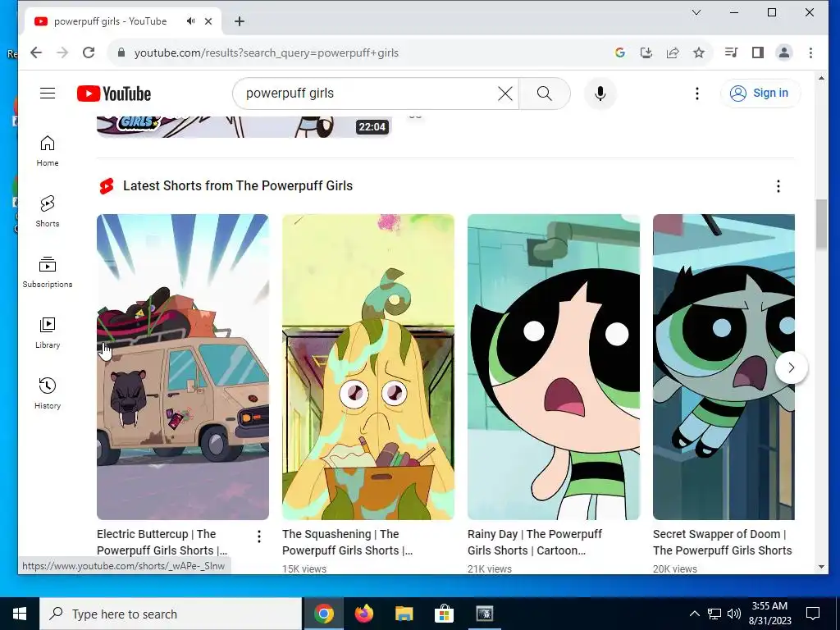Share this page from the address bar
The height and width of the screenshot is (630, 840).
point(673,52)
